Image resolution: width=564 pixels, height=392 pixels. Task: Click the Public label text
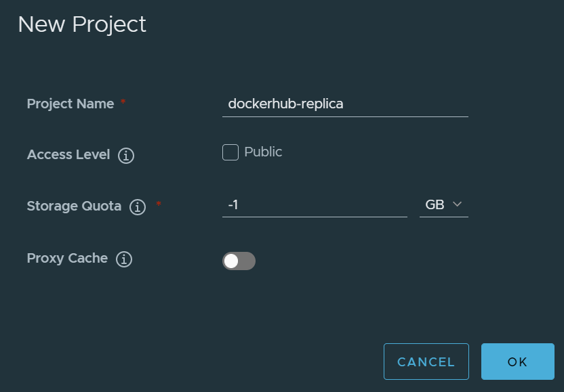(263, 152)
